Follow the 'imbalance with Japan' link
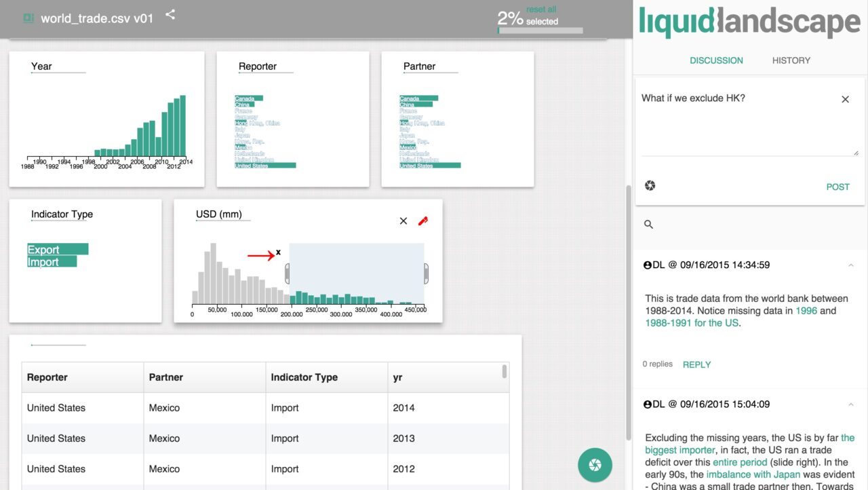Viewport: 868px width, 490px height. [x=753, y=474]
